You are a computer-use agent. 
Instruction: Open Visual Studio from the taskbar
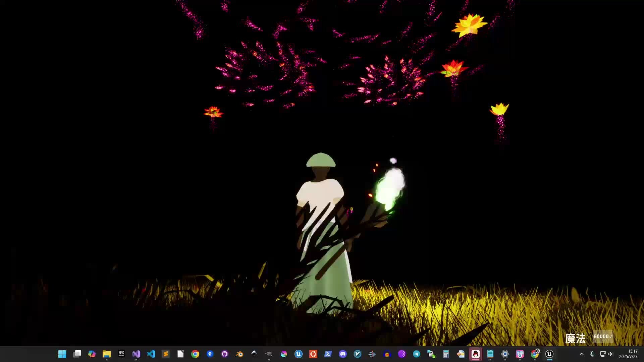[136, 354]
